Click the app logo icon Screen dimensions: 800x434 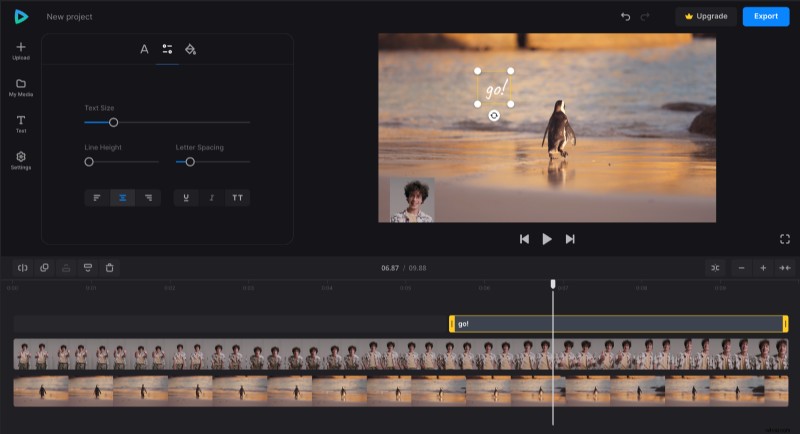pos(21,16)
